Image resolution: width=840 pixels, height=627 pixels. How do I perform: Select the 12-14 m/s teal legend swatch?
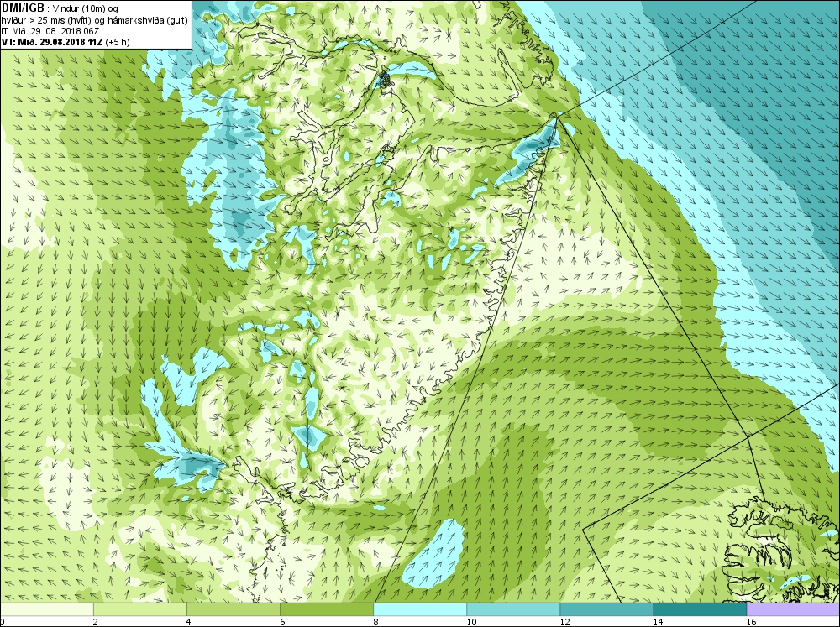(x=606, y=609)
